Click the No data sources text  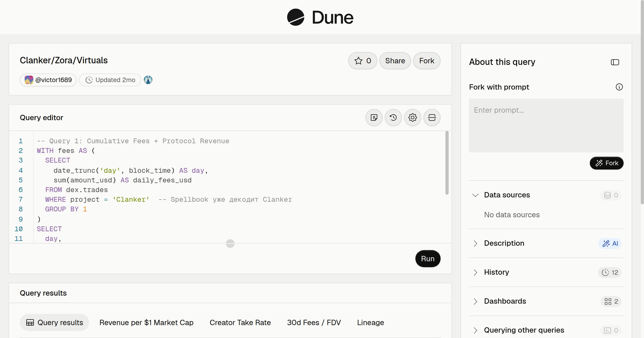click(512, 215)
